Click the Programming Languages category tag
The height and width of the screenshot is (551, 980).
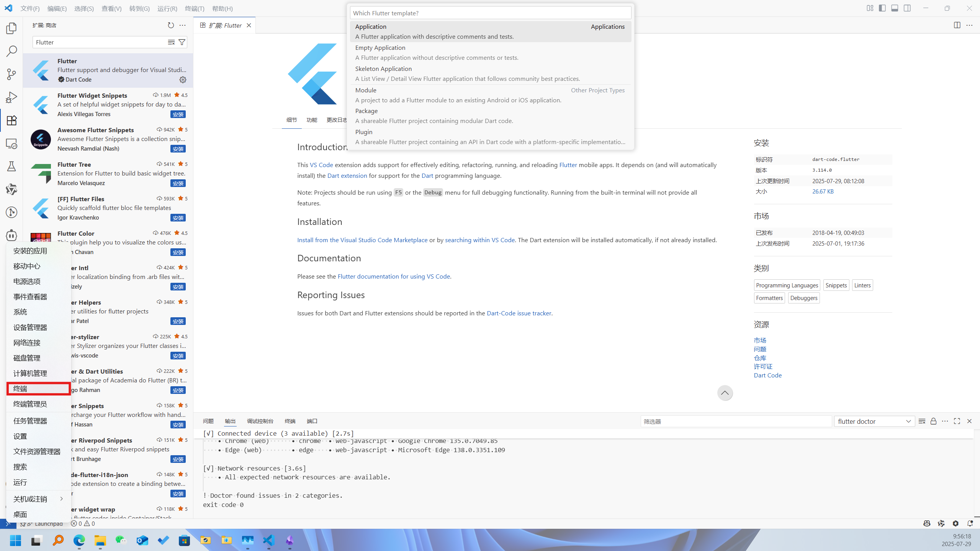787,285
